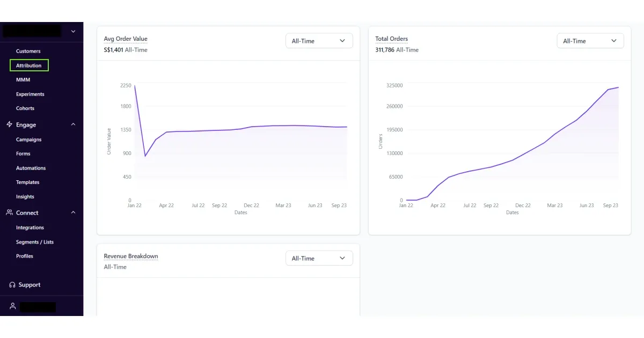644x338 pixels.
Task: Go to MMM in the sidebar
Action: pos(23,80)
